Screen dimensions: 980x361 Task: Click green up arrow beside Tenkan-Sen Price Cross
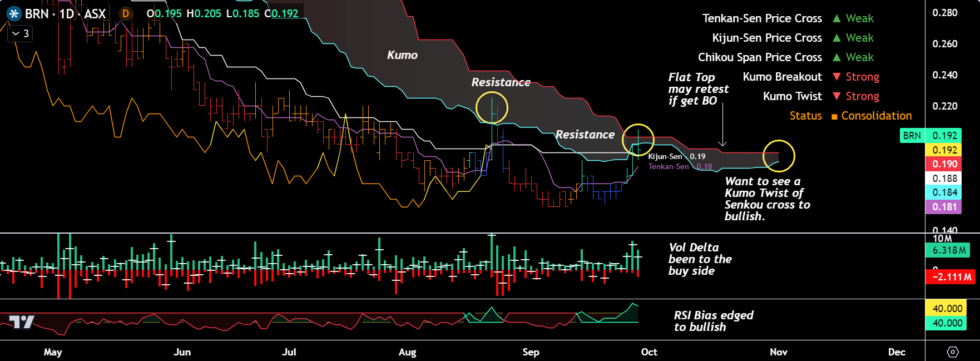pyautogui.click(x=837, y=18)
